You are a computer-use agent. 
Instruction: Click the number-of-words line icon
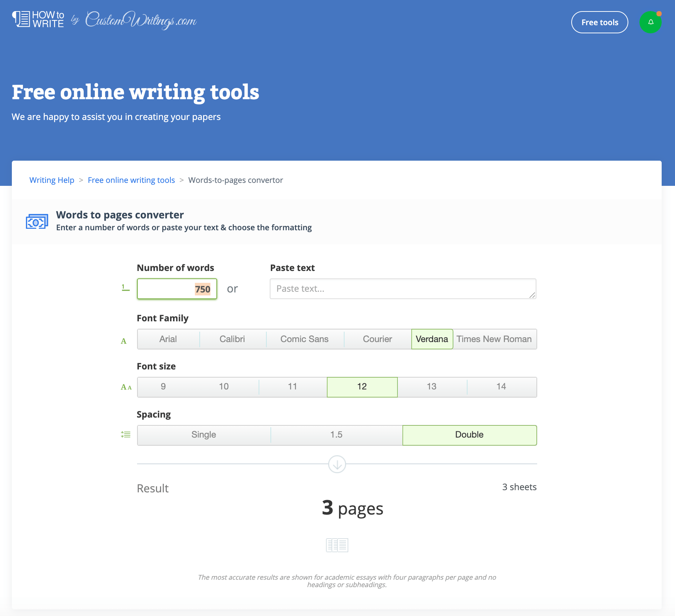coord(125,288)
